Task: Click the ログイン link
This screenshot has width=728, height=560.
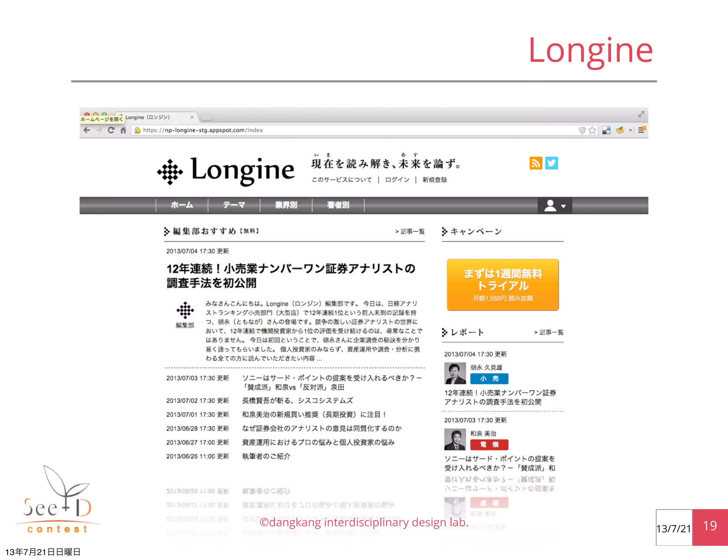Action: tap(397, 180)
